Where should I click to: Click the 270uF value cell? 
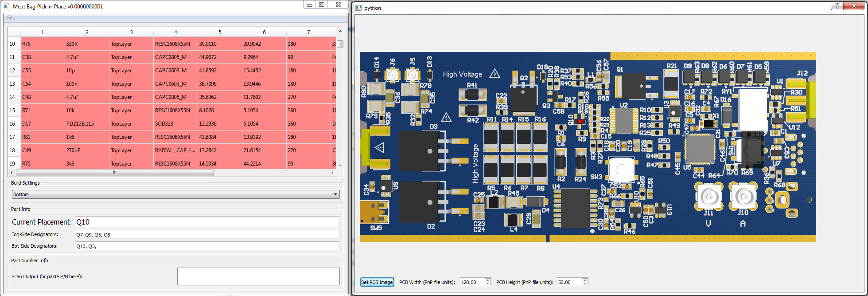87,150
